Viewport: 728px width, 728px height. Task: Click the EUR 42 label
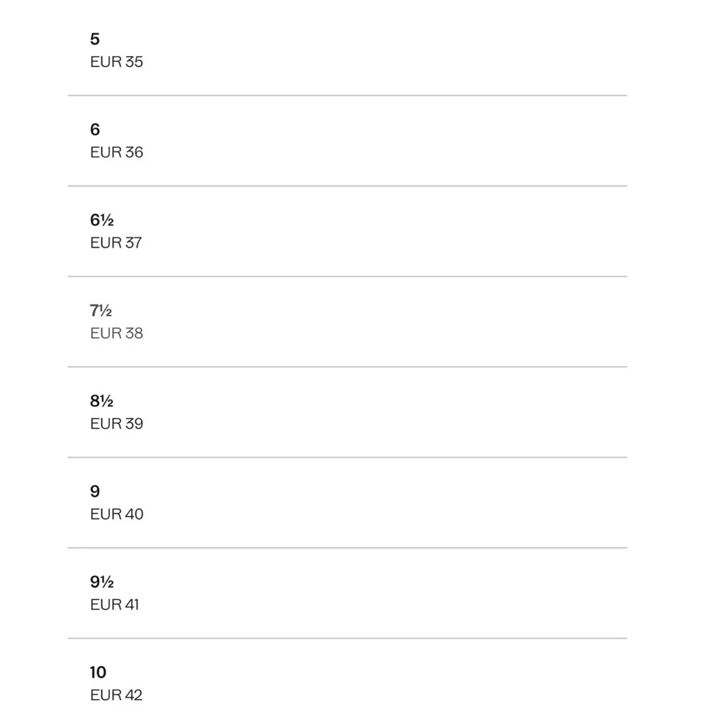[x=116, y=695]
